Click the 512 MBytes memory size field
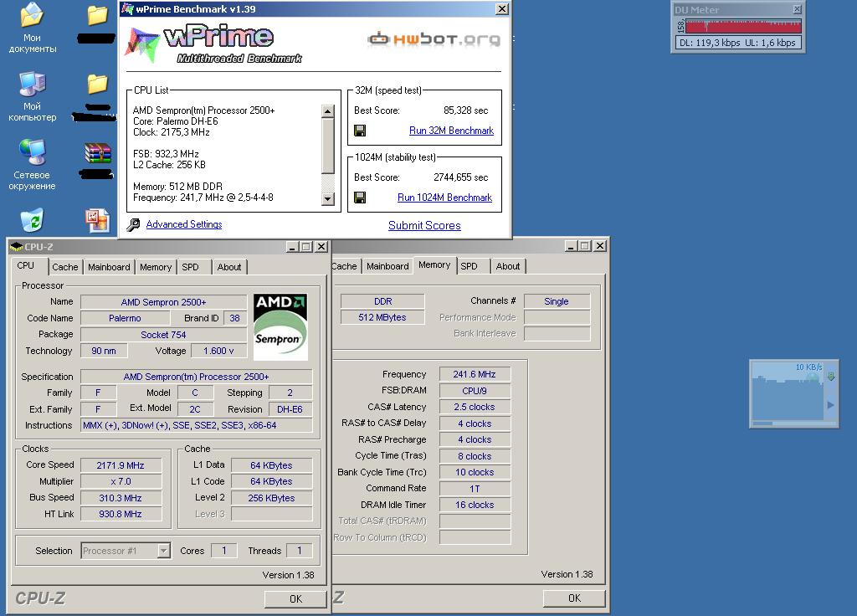The width and height of the screenshot is (857, 616). 382,317
